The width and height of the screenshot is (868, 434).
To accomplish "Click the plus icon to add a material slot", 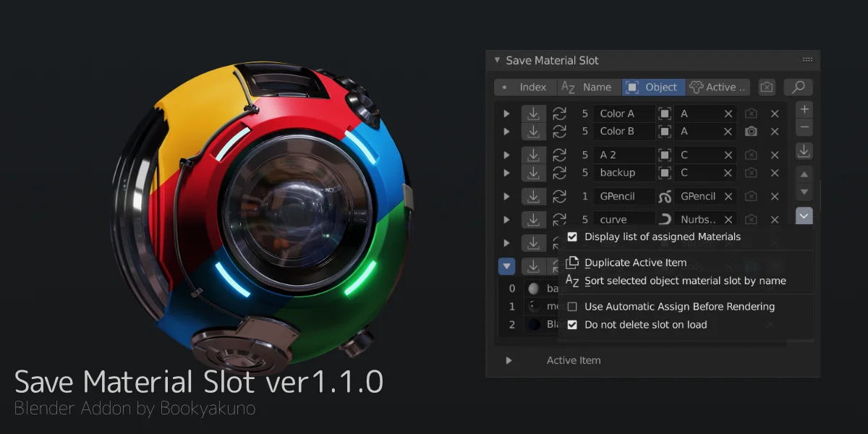I will pos(804,109).
